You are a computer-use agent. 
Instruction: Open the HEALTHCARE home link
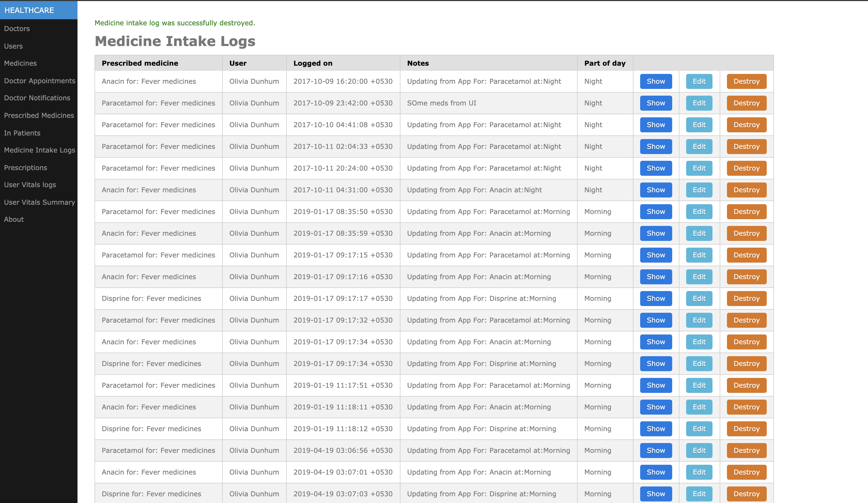(x=29, y=10)
